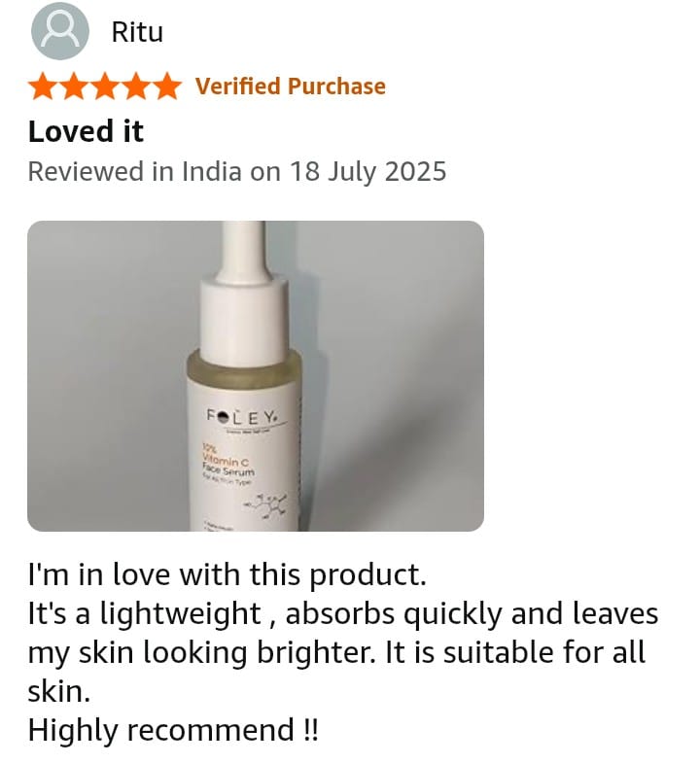Open reviewer profile name Ritu

(137, 32)
